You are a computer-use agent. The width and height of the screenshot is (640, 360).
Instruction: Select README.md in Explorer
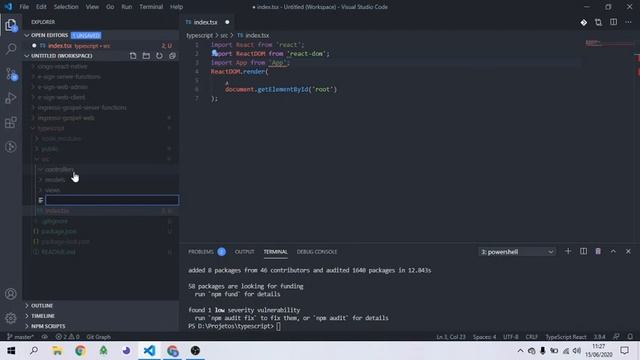(58, 252)
